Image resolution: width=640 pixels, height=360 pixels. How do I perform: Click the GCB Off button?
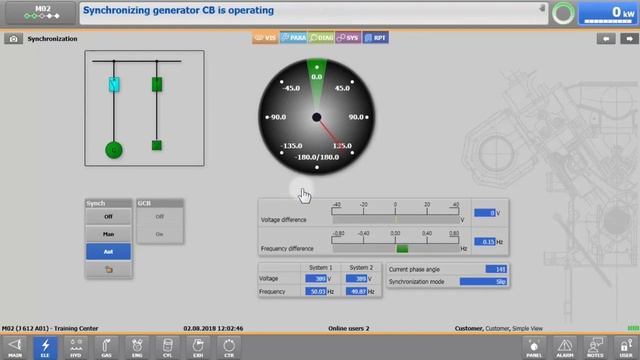[x=160, y=217]
